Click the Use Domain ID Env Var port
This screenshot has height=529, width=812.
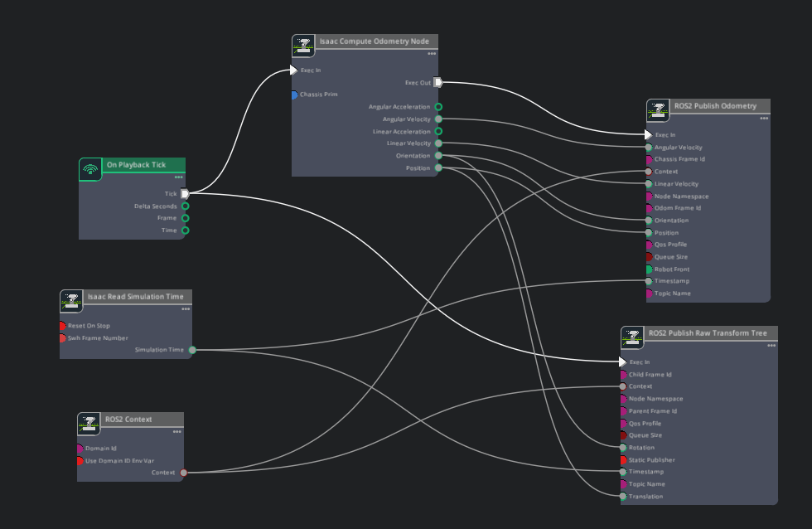click(80, 461)
